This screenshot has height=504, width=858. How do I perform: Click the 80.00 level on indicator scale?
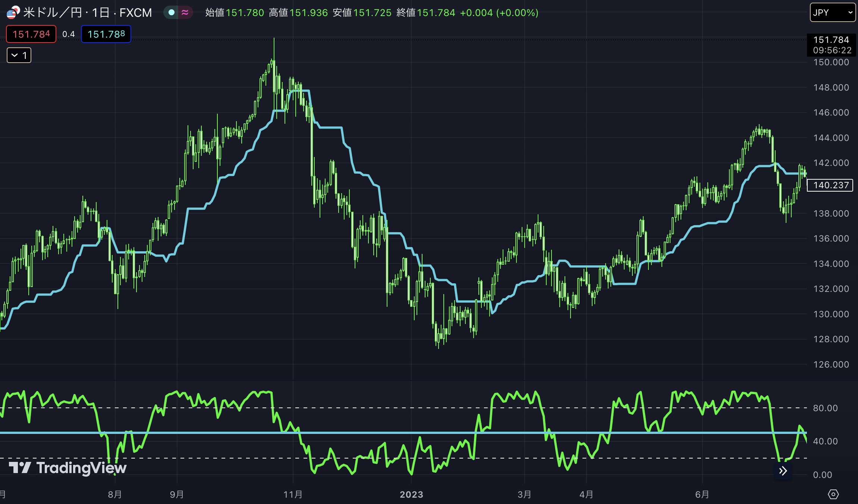(825, 408)
